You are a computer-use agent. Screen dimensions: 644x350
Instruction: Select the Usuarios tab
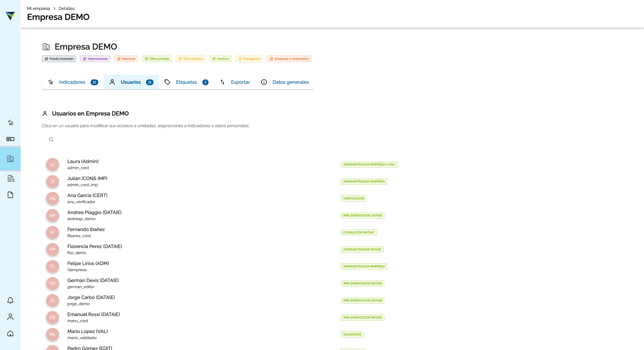click(131, 82)
